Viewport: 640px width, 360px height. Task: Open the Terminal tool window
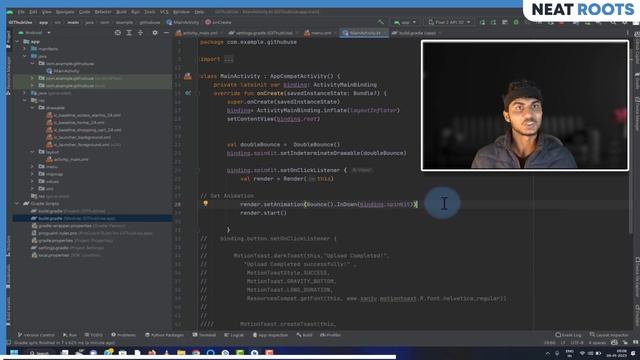point(204,335)
